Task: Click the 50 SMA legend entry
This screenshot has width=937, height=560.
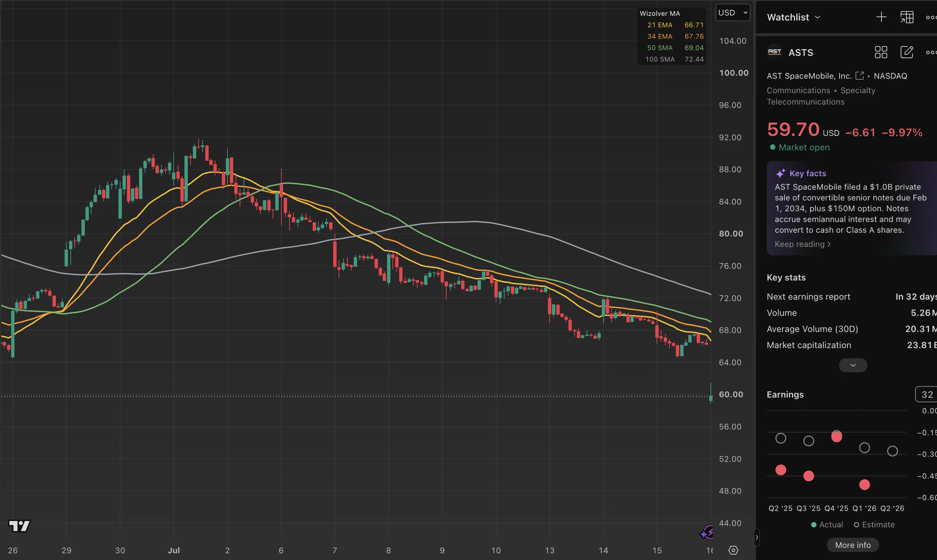Action: [x=675, y=47]
